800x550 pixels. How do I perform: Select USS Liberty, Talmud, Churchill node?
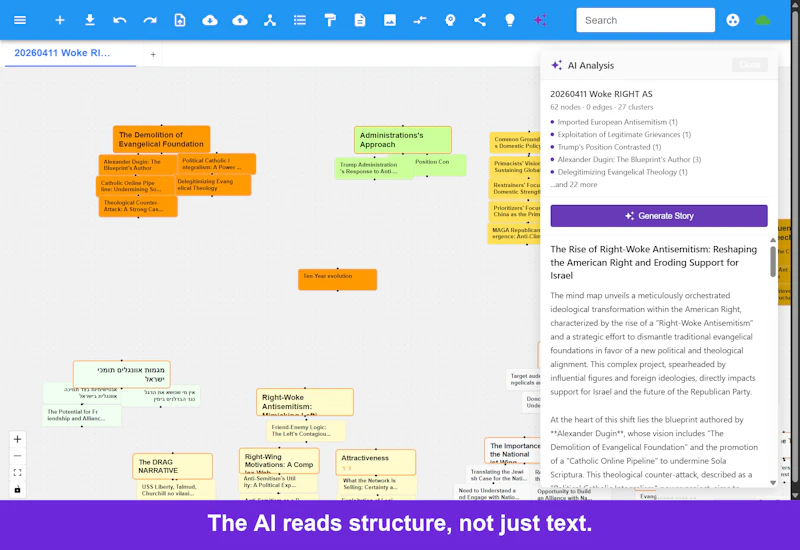(x=176, y=490)
